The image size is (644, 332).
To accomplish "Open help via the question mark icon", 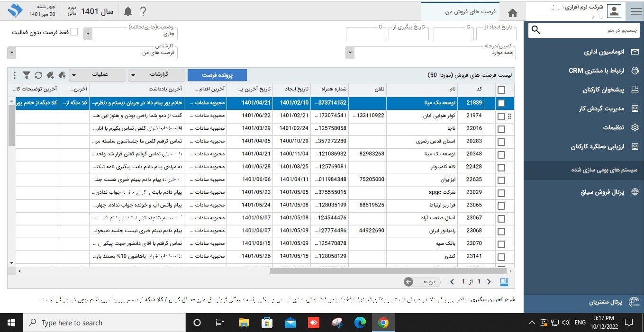I will point(143,11).
